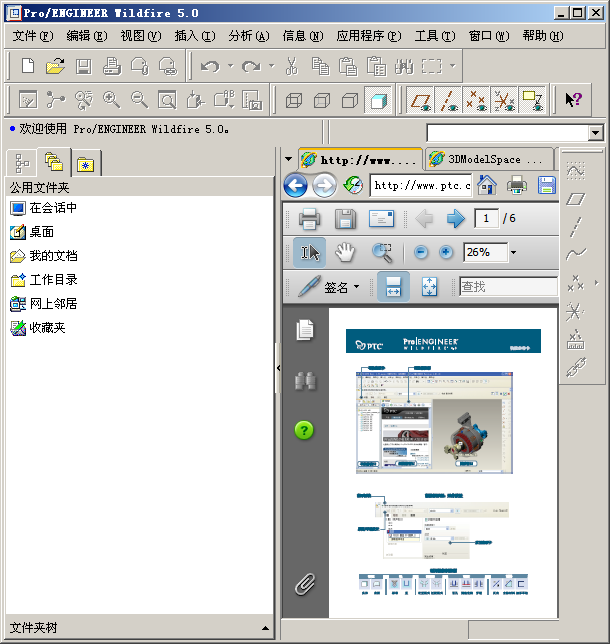
Task: Open 工作目录 working directory folder
Action: [53, 280]
